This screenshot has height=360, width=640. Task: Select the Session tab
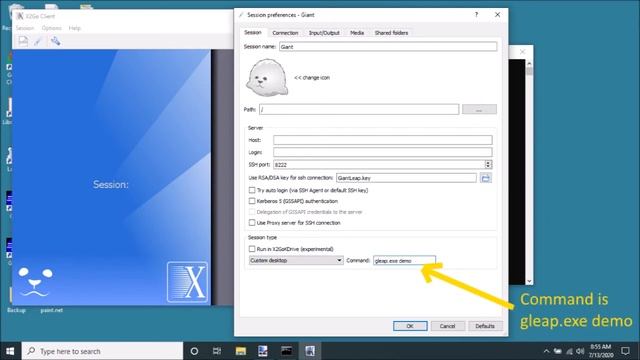tap(253, 32)
